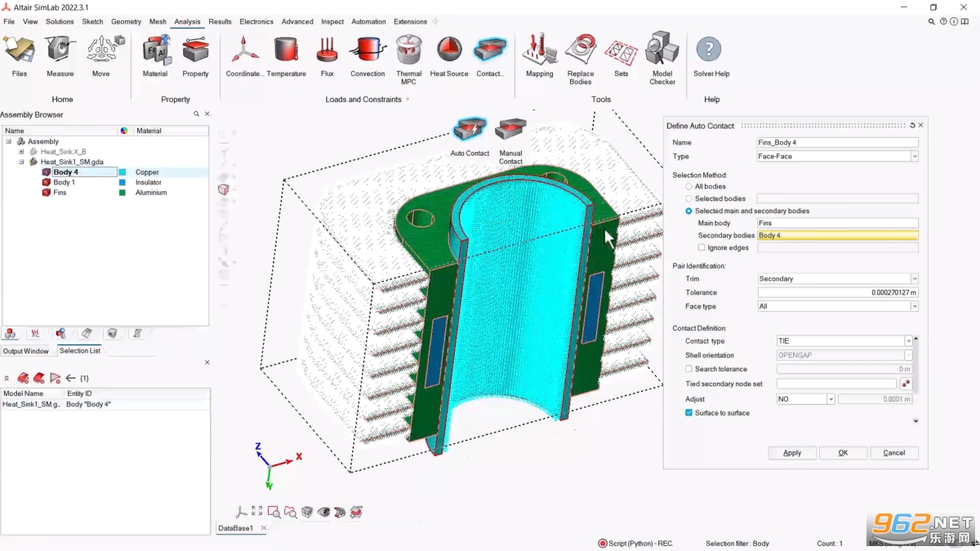The height and width of the screenshot is (551, 980).
Task: Open the Trim dropdown
Action: (x=914, y=279)
